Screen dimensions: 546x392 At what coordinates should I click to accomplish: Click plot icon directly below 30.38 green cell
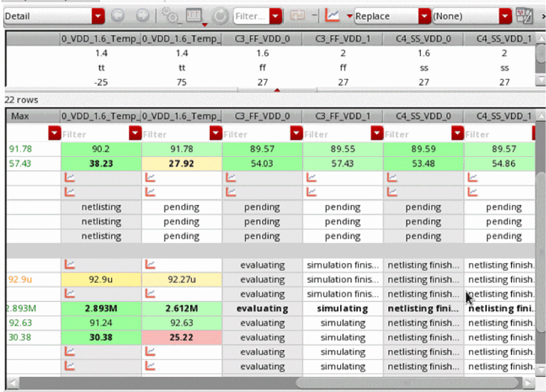point(70,351)
